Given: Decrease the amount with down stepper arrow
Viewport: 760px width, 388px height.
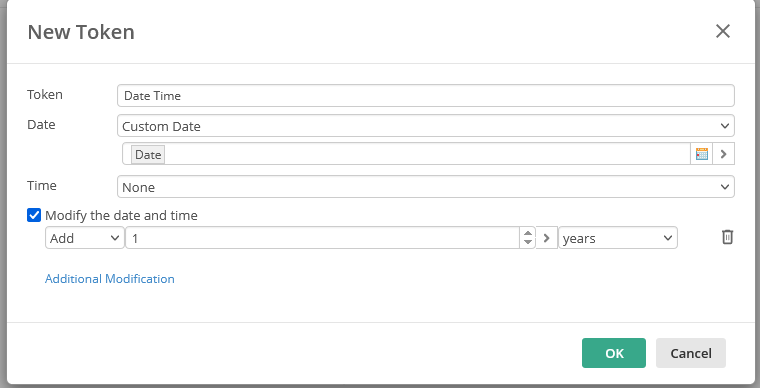Looking at the screenshot, I should click(x=528, y=243).
